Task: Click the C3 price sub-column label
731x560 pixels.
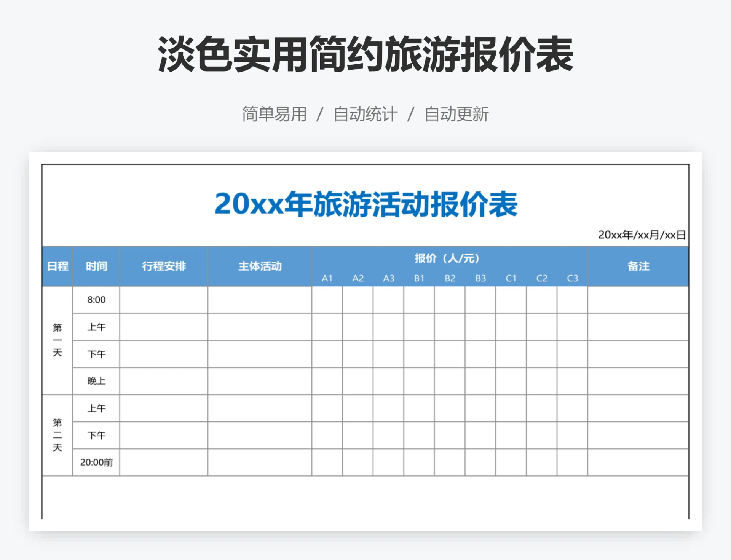Action: [x=573, y=278]
